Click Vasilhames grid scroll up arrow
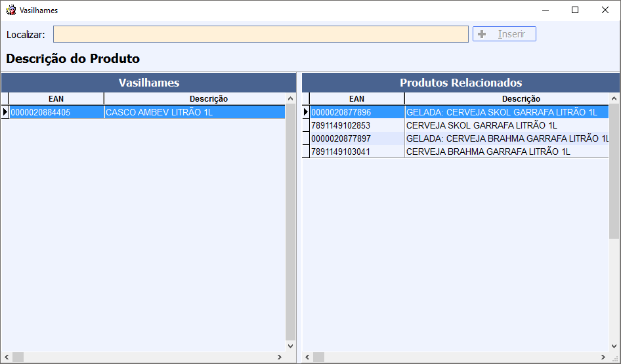Image resolution: width=621 pixels, height=364 pixels. 290,98
